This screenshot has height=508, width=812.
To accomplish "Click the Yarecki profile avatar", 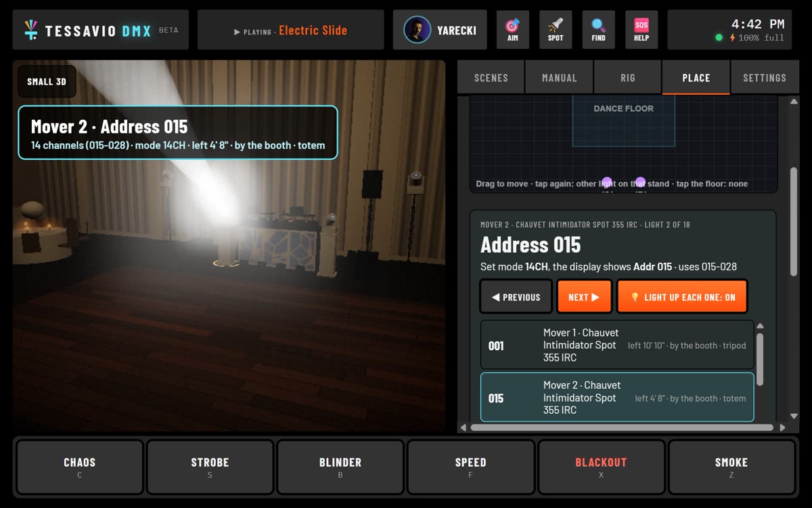I will [x=418, y=30].
